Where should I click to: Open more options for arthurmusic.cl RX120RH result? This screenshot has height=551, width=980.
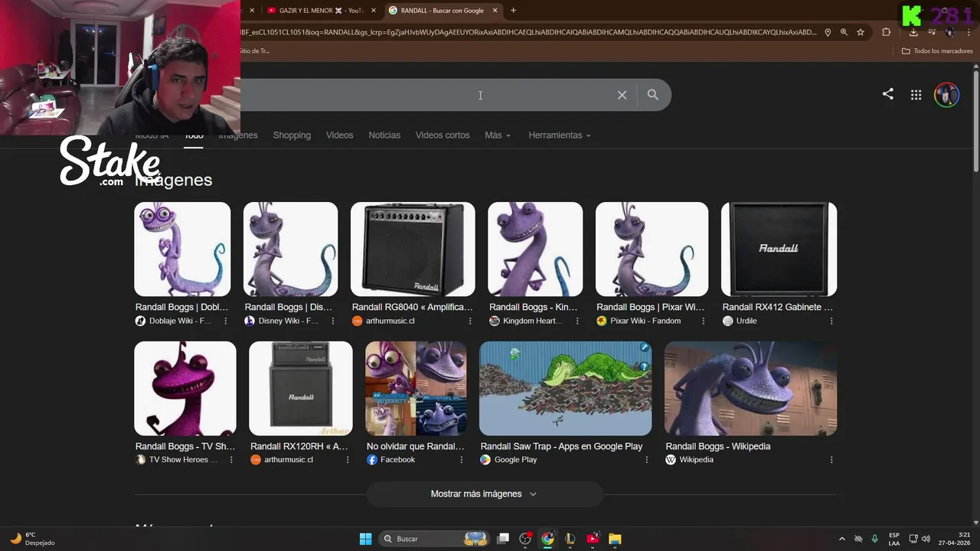348,460
